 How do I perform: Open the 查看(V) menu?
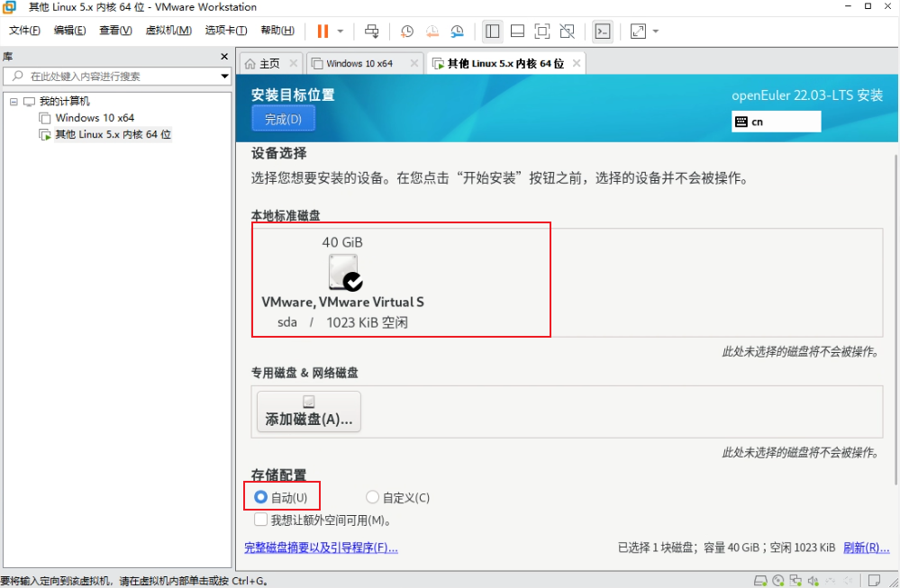click(x=115, y=31)
